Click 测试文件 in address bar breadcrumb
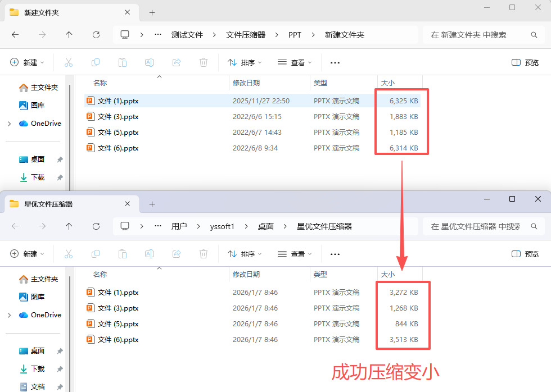This screenshot has height=392, width=551. click(x=187, y=35)
